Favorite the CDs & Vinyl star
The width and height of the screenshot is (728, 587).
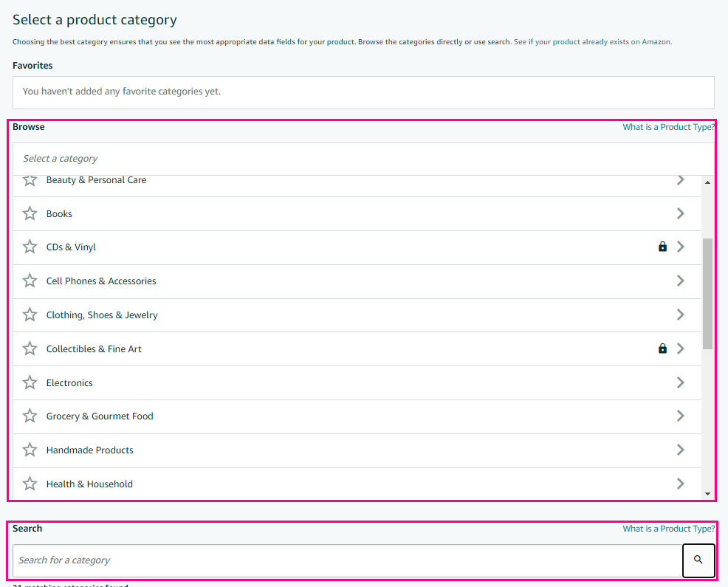tap(30, 247)
